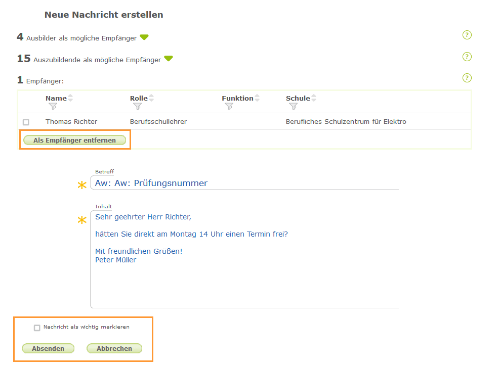
Task: Sort table by Name column arrows
Action: click(x=70, y=98)
